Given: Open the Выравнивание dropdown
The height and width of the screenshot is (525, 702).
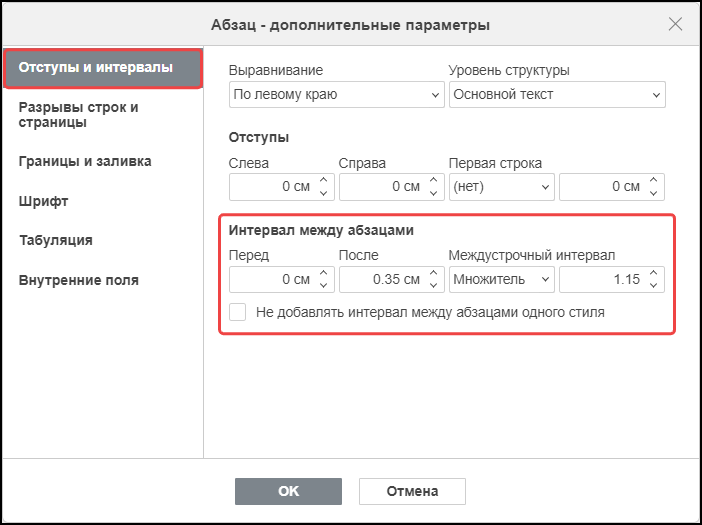Looking at the screenshot, I should tap(337, 94).
